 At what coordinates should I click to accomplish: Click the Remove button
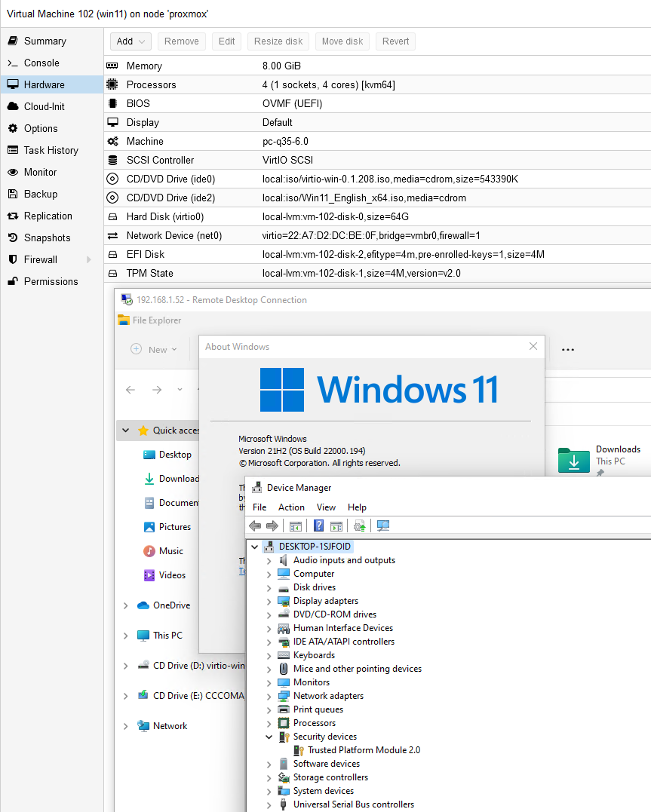pos(181,41)
